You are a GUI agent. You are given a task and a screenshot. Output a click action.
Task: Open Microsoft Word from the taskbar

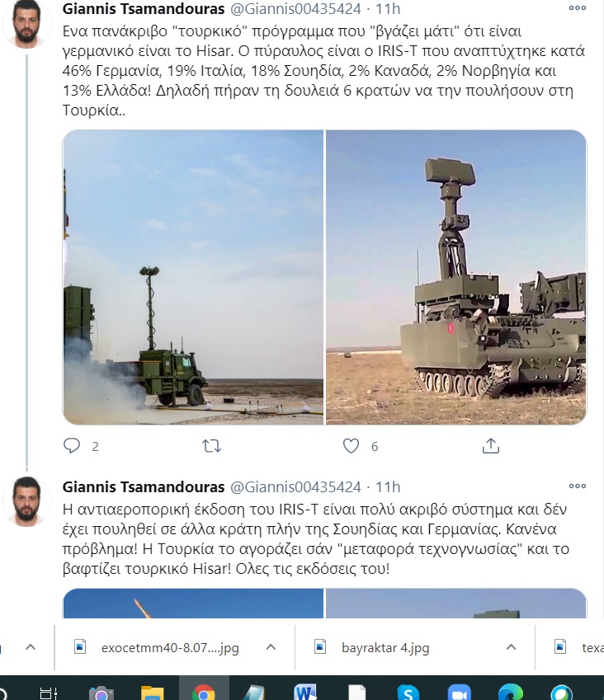point(304,692)
